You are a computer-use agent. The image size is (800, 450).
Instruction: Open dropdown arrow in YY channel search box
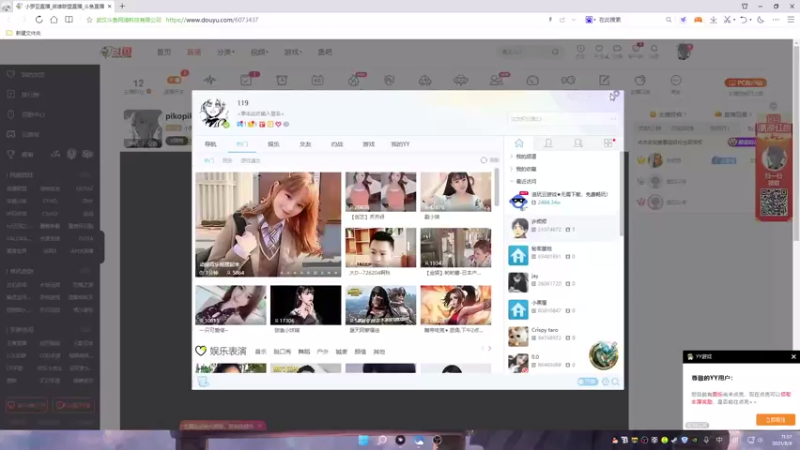(x=613, y=119)
